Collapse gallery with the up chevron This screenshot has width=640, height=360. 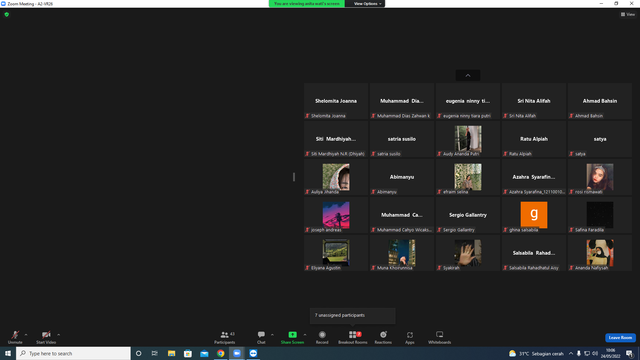tap(468, 76)
